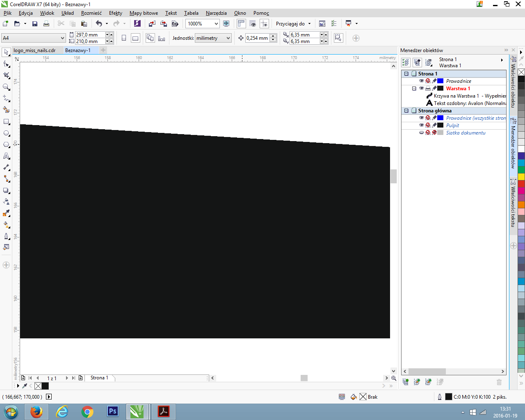Click the Save icon in toolbar

[x=35, y=24]
